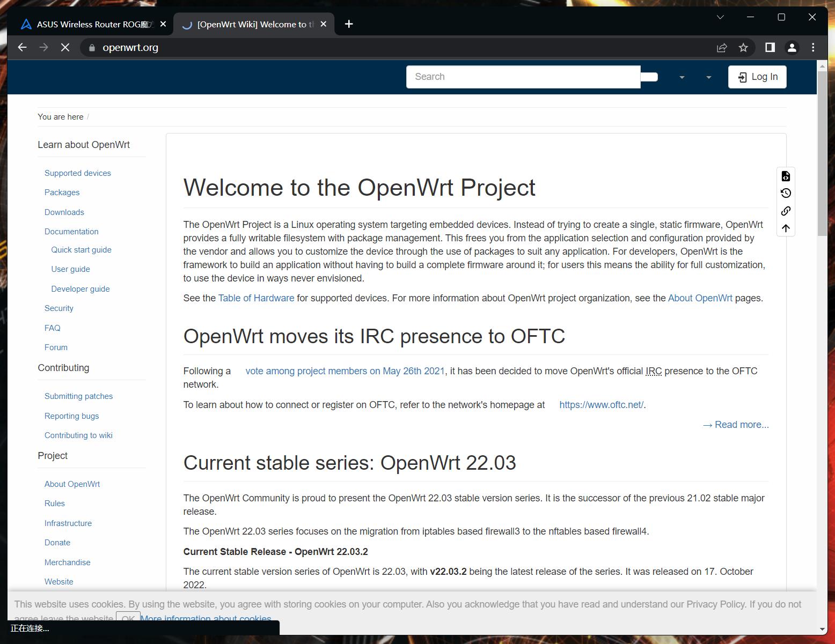The width and height of the screenshot is (835, 644).
Task: Visit the https://www.oftc.net/ link
Action: [x=602, y=405]
